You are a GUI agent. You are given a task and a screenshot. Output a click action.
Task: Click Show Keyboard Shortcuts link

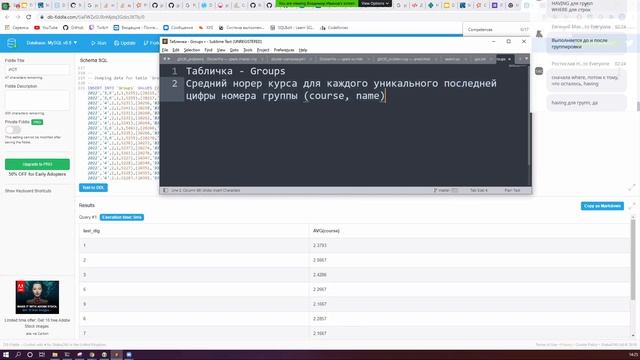tap(28, 191)
